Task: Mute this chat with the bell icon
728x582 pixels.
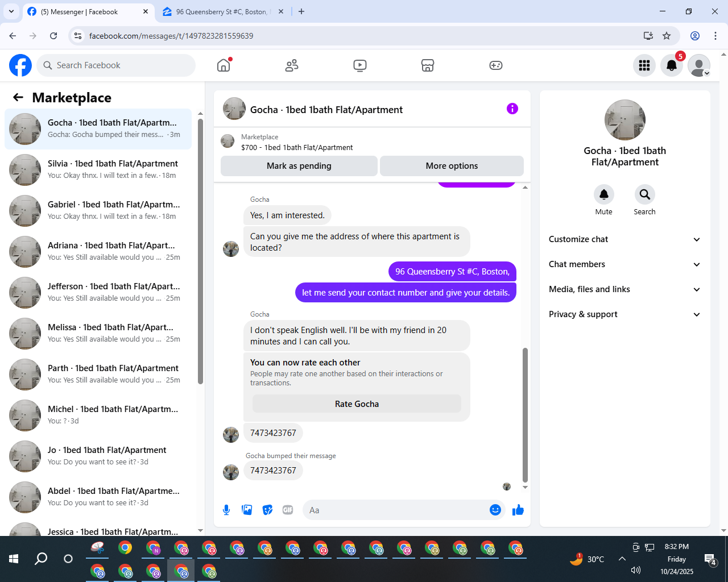Action: tap(604, 194)
